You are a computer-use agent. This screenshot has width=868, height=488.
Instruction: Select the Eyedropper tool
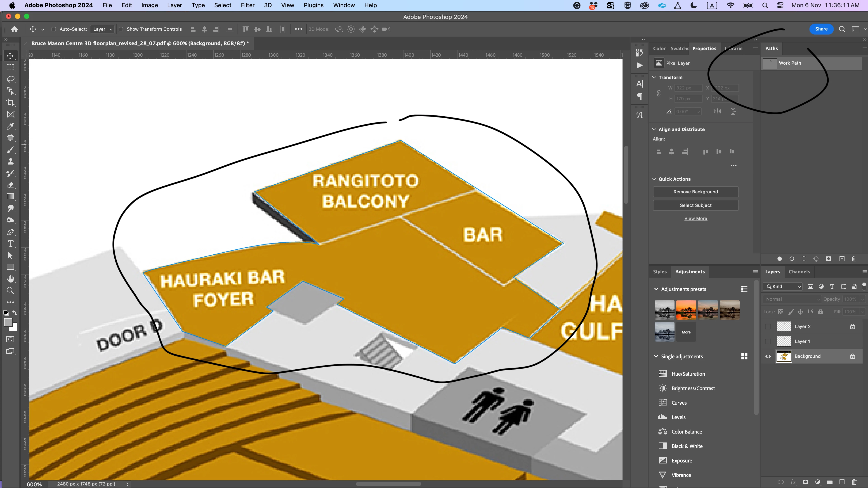click(x=10, y=126)
